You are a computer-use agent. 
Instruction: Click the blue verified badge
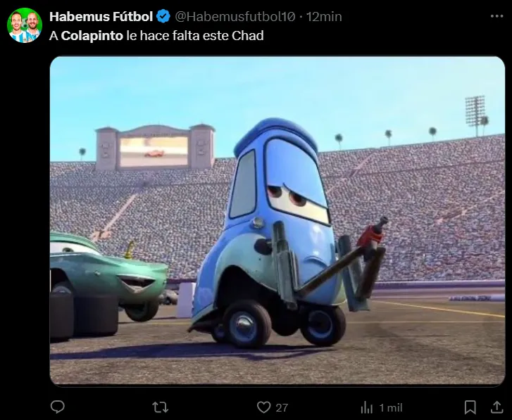[x=163, y=16]
